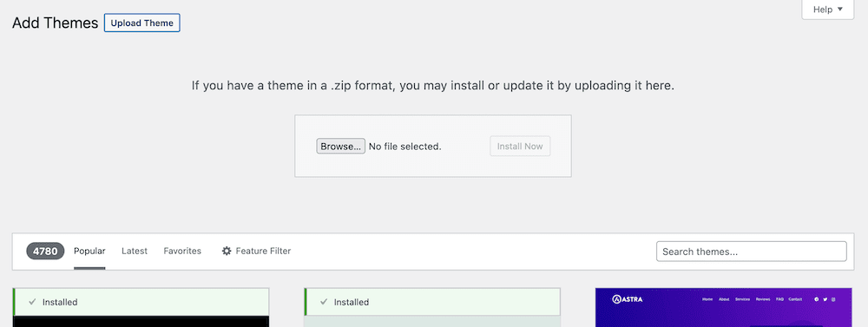
Task: Switch to the Latest themes tab
Action: point(135,251)
